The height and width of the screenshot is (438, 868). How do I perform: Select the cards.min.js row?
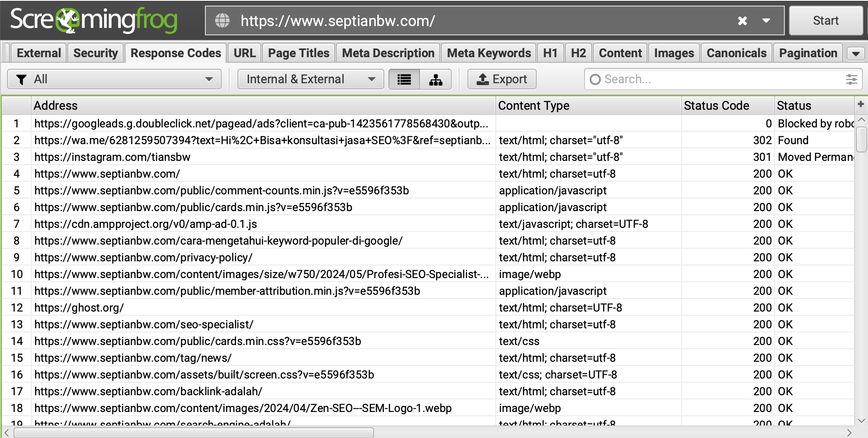click(427, 207)
